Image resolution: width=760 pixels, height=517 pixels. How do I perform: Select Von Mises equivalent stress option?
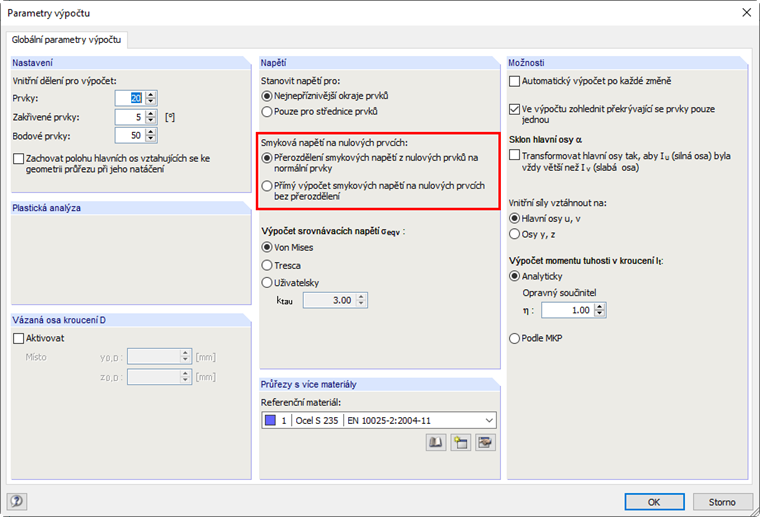pos(267,247)
